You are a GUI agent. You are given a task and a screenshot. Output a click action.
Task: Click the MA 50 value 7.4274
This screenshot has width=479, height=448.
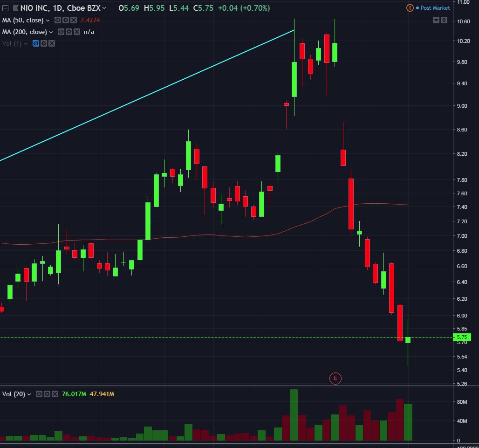[x=90, y=20]
